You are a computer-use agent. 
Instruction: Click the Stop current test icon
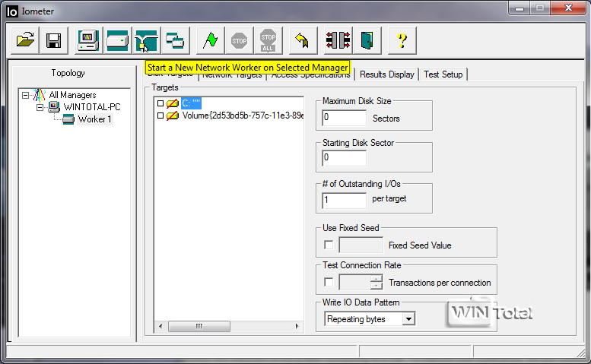(x=240, y=40)
